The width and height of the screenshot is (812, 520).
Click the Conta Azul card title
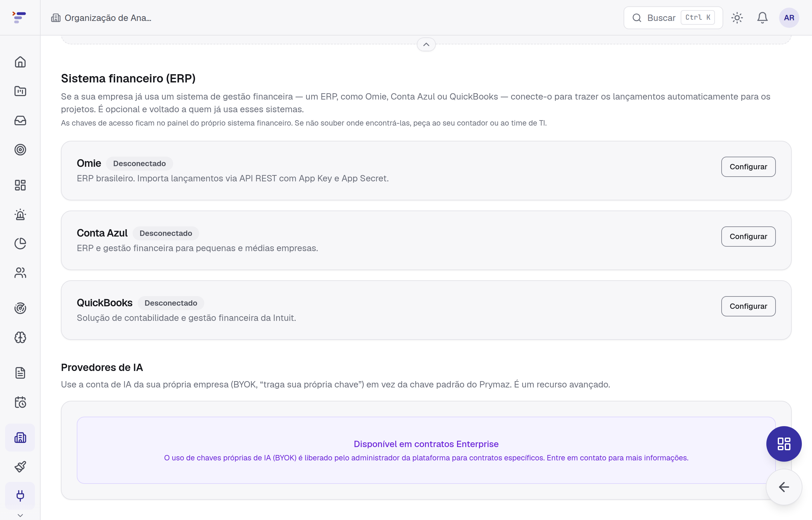point(102,233)
